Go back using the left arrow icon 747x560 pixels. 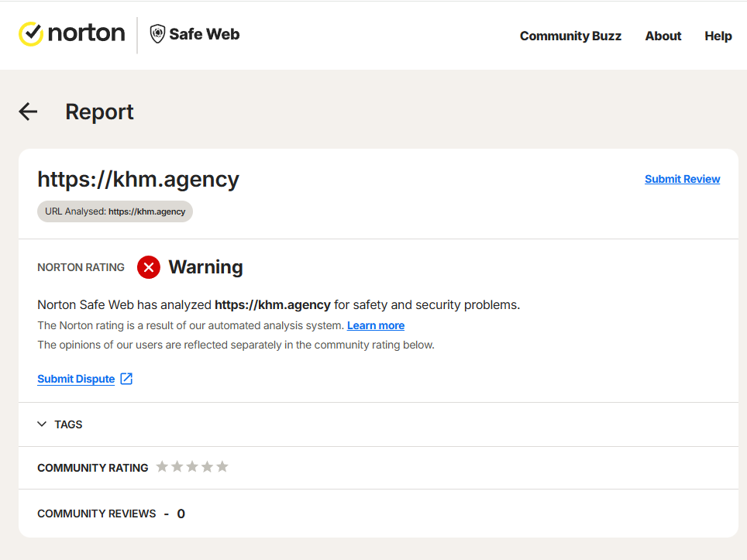coord(28,112)
